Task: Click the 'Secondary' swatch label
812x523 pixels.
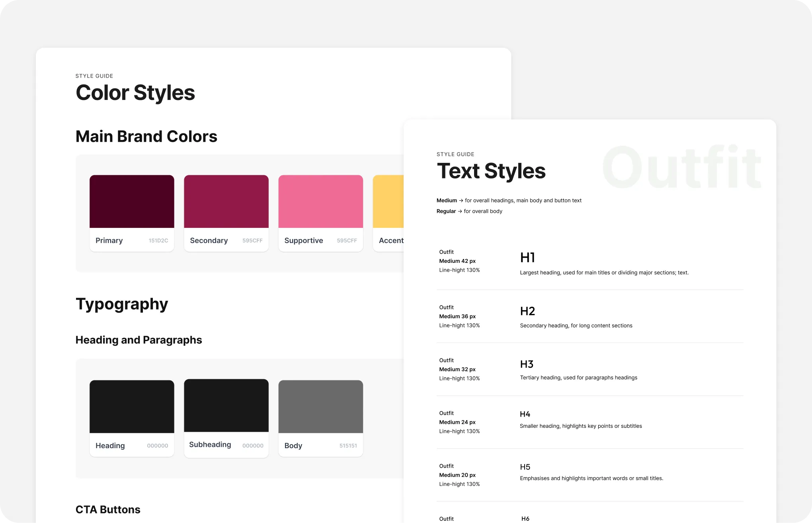Action: (x=209, y=240)
